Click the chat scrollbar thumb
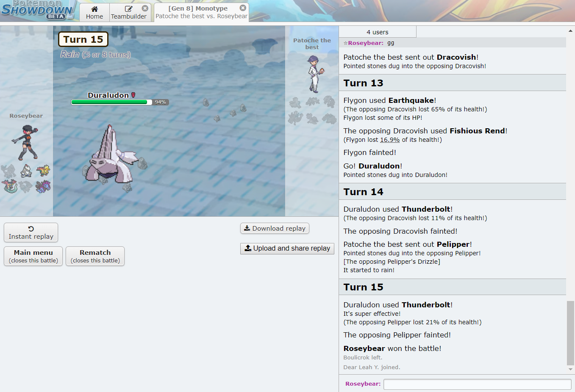This screenshot has width=575, height=392. (570, 333)
